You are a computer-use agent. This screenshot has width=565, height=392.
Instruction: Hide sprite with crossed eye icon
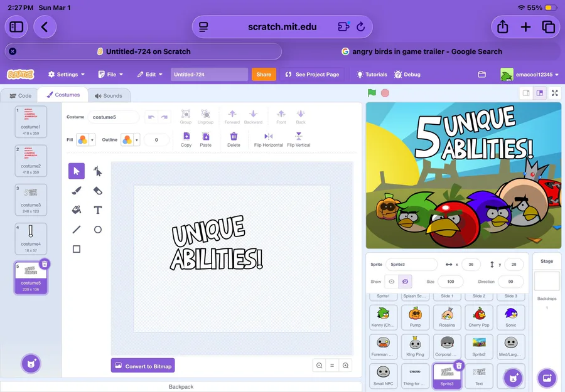(x=405, y=282)
